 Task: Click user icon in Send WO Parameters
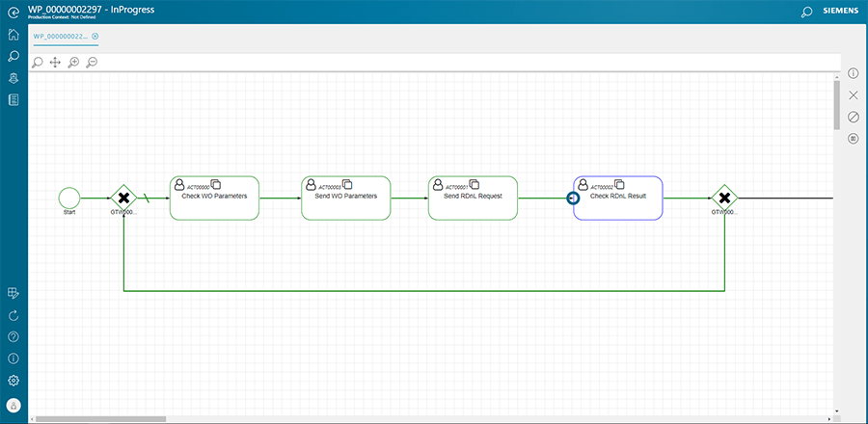[312, 184]
